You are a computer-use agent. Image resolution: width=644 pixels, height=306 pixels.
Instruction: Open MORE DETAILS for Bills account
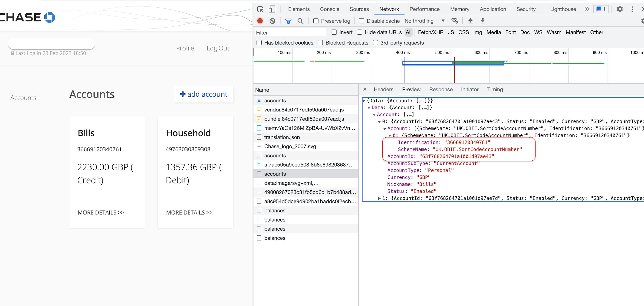click(101, 212)
